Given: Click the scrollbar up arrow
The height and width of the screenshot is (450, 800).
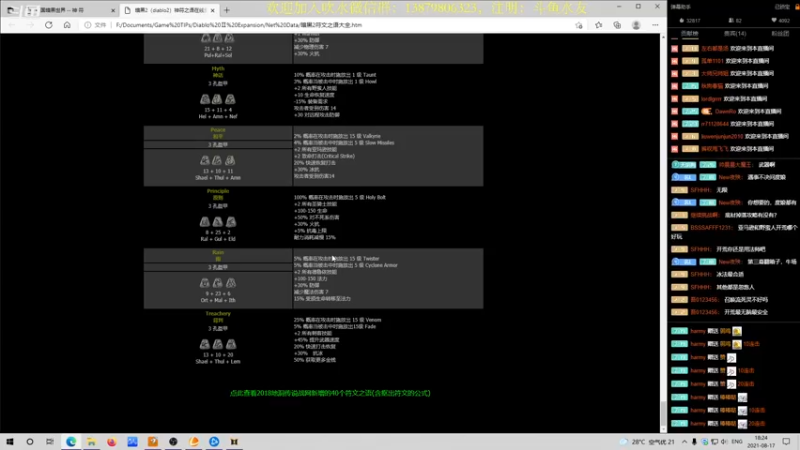Looking at the screenshot, I should [x=663, y=37].
